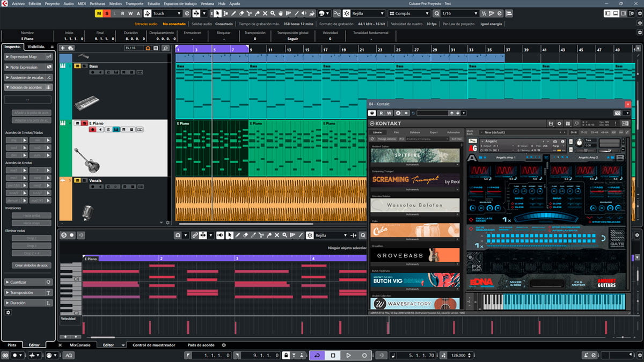Image resolution: width=644 pixels, height=362 pixels.
Task: Select the Draw tool in key editor toolbar
Action: point(238,235)
